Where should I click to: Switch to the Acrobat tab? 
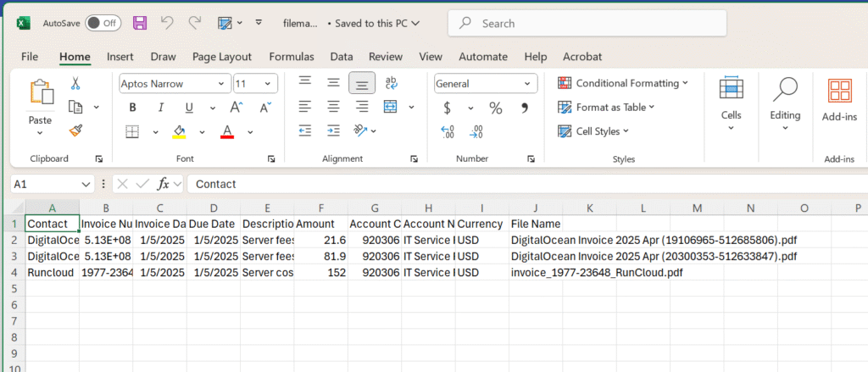(x=582, y=57)
